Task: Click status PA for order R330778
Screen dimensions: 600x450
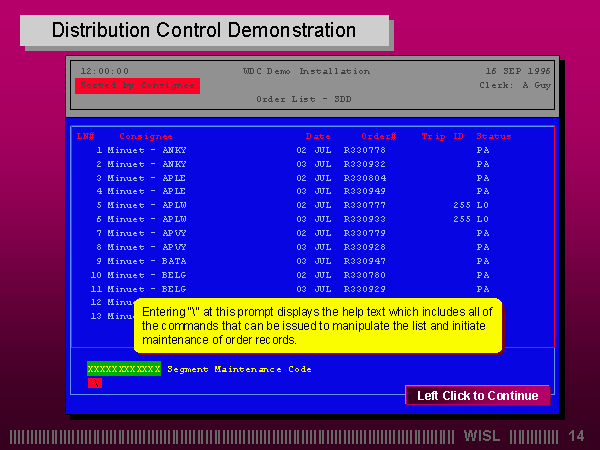Action: 483,150
